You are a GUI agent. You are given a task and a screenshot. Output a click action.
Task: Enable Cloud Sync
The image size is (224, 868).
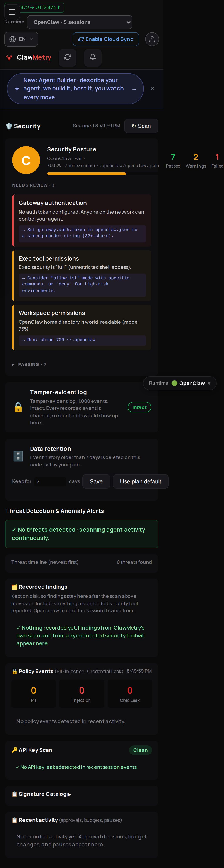pyautogui.click(x=106, y=39)
